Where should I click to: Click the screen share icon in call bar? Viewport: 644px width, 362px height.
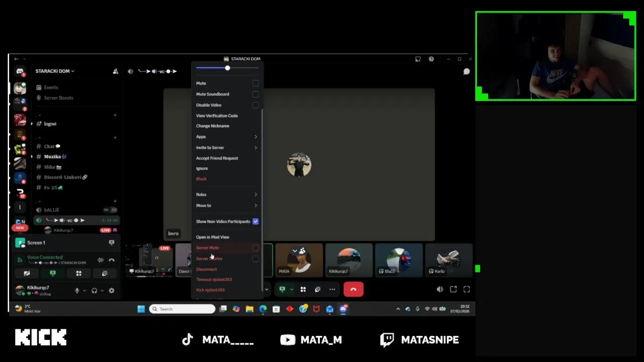click(282, 289)
